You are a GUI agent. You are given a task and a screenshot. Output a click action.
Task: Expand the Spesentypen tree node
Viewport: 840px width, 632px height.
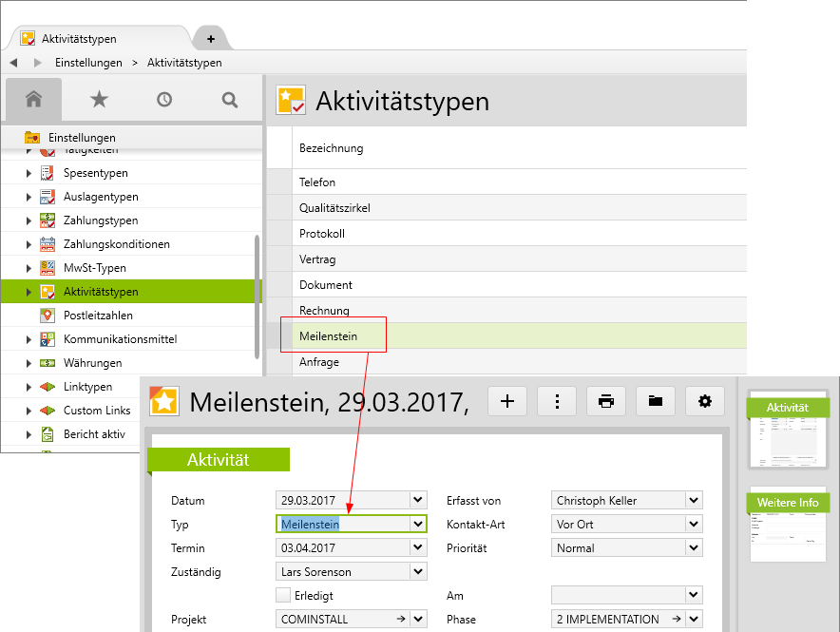tap(29, 173)
